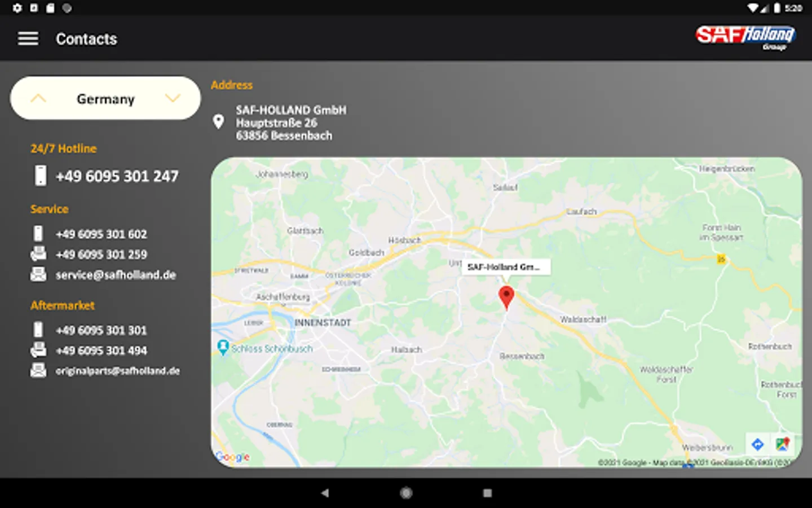Tap the Laufach label on the map

pyautogui.click(x=581, y=212)
